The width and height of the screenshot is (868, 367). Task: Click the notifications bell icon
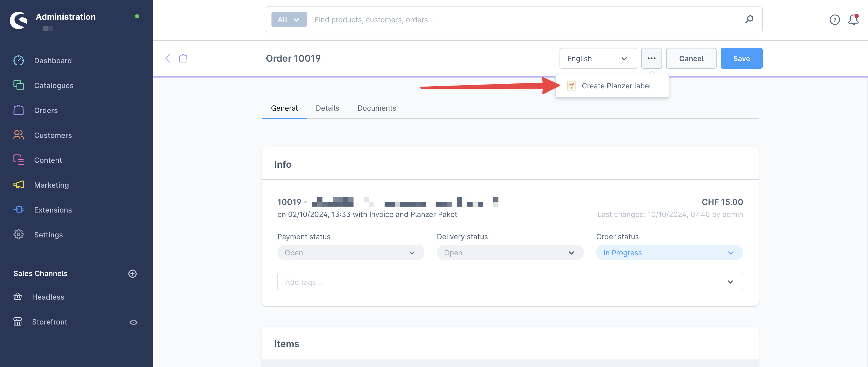point(853,19)
